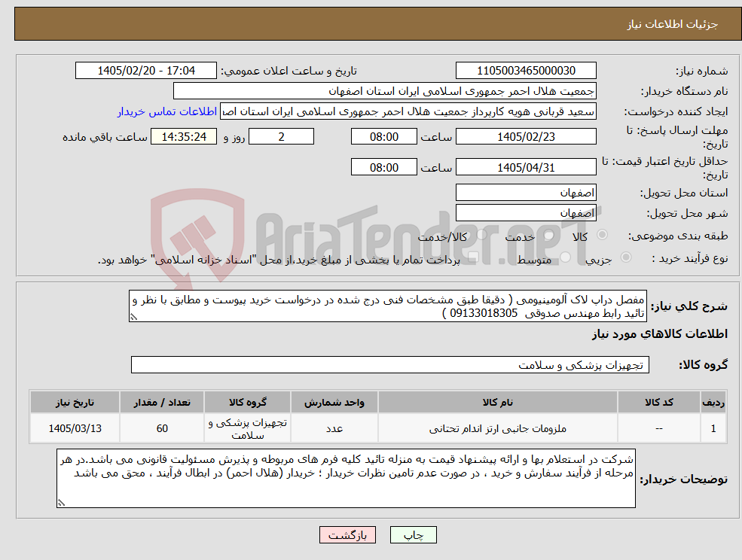Screen dimensions: 742x560
Task: Click the remaining time counter 14:35:24
Action: click(x=184, y=137)
